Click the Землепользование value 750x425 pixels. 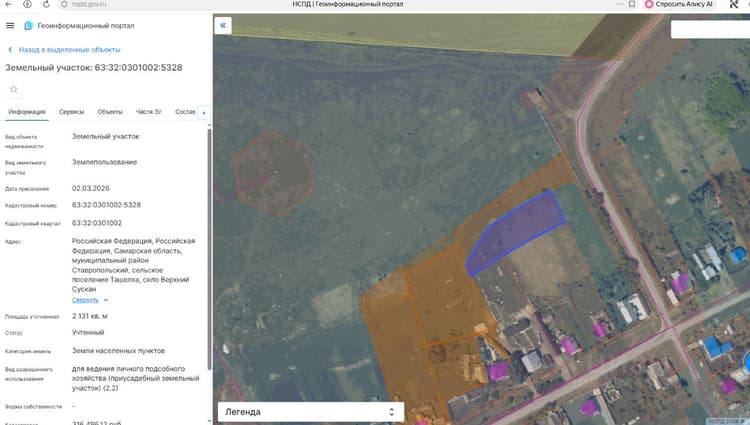[104, 162]
